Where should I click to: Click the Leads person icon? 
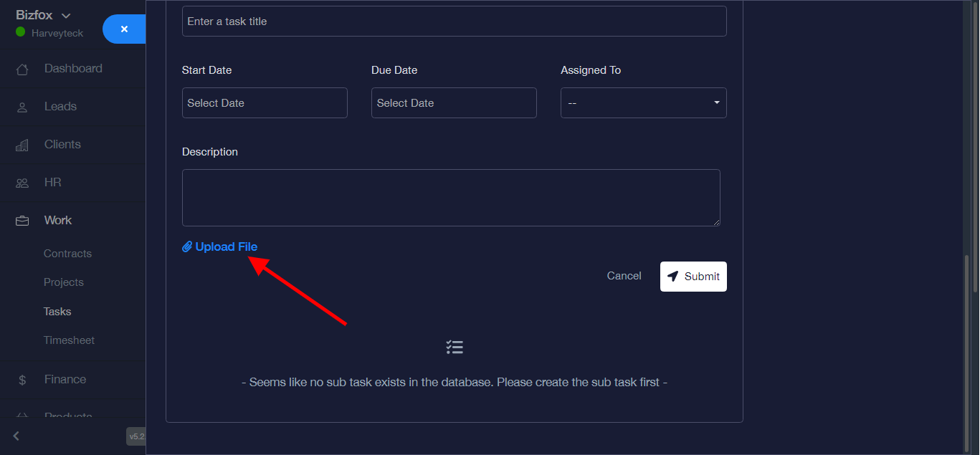(22, 107)
